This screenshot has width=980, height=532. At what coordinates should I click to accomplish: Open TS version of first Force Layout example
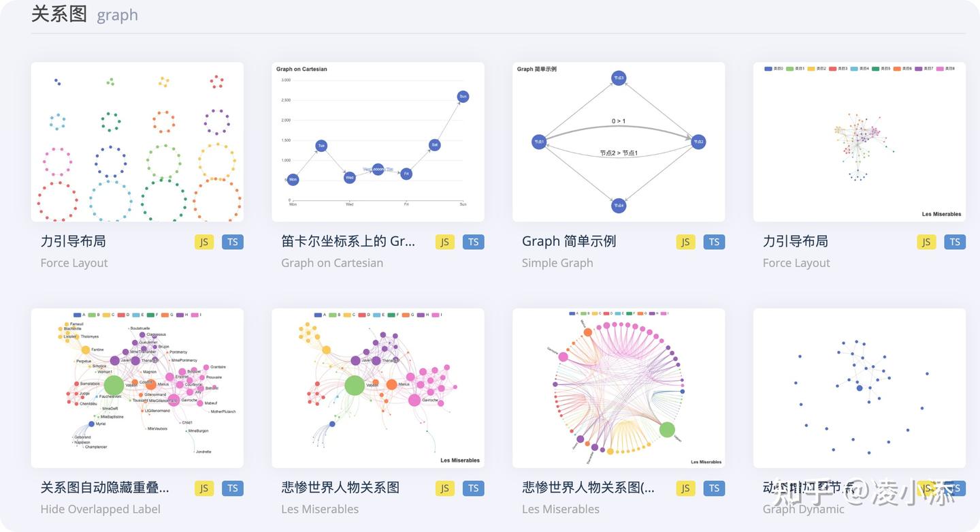pos(233,242)
